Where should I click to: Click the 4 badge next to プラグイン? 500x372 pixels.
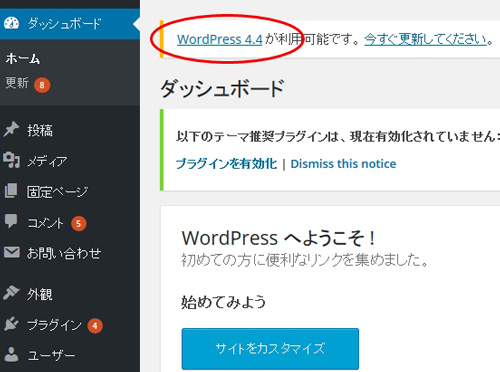[x=95, y=326]
